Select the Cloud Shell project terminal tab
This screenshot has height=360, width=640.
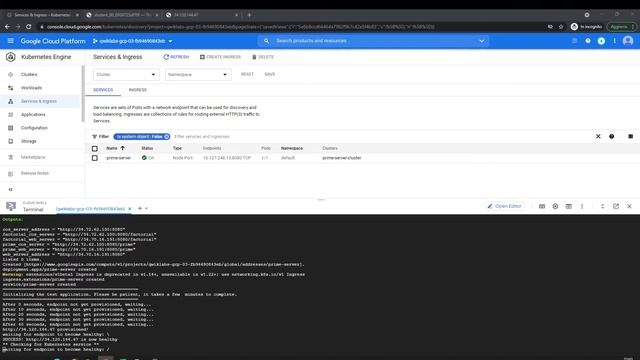pos(90,209)
